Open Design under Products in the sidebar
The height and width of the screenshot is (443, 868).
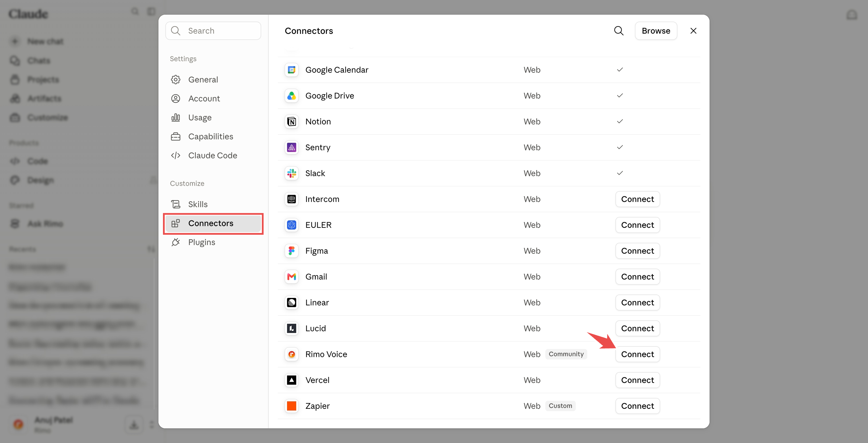click(x=32, y=180)
